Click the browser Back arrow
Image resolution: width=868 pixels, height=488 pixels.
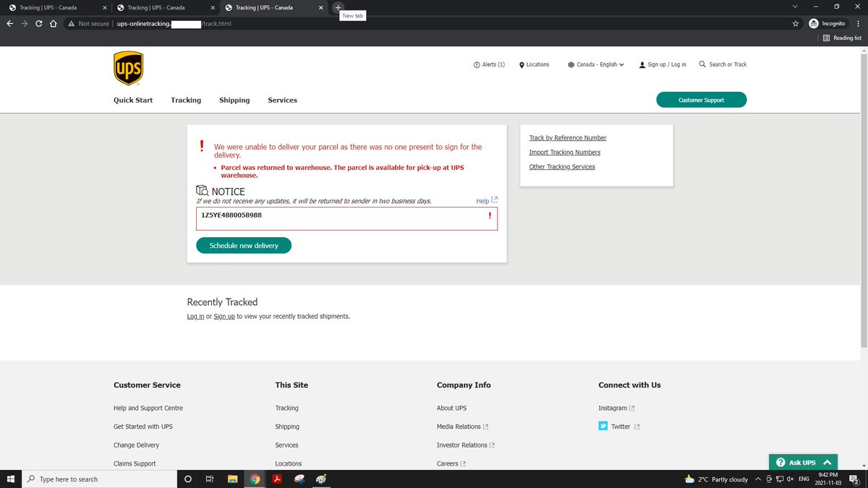[x=10, y=23]
